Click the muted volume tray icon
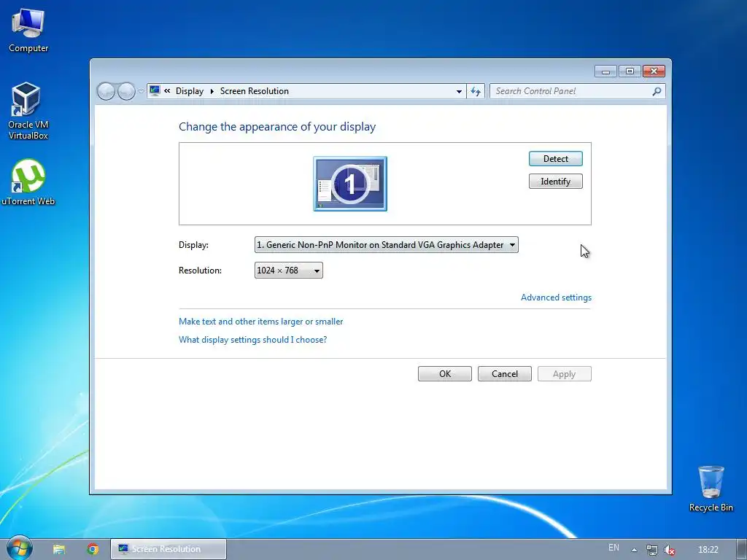Screen dimensions: 747x560 click(x=670, y=550)
